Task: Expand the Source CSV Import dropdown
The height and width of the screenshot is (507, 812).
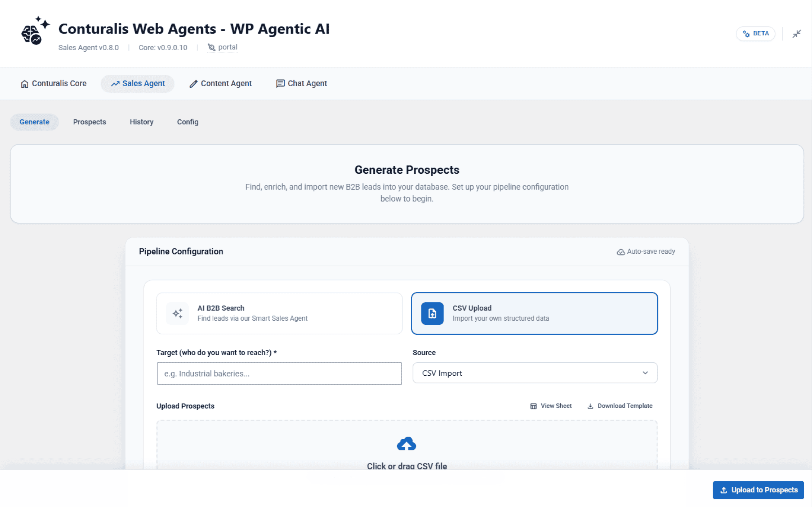Action: [535, 373]
